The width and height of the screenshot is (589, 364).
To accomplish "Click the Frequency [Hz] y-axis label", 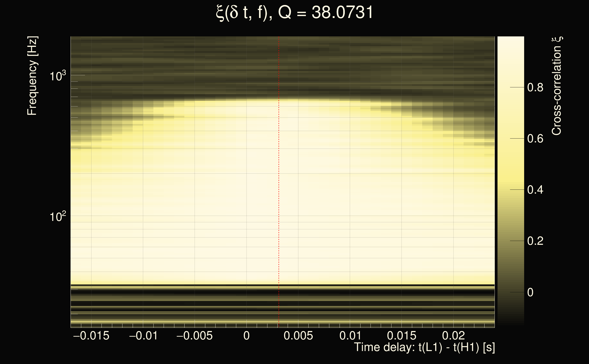I will point(32,76).
